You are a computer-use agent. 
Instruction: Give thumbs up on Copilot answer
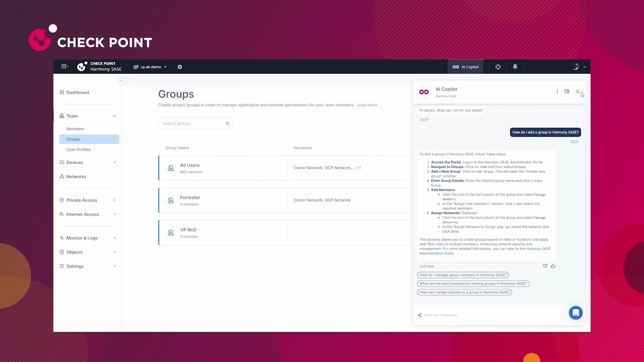click(553, 266)
